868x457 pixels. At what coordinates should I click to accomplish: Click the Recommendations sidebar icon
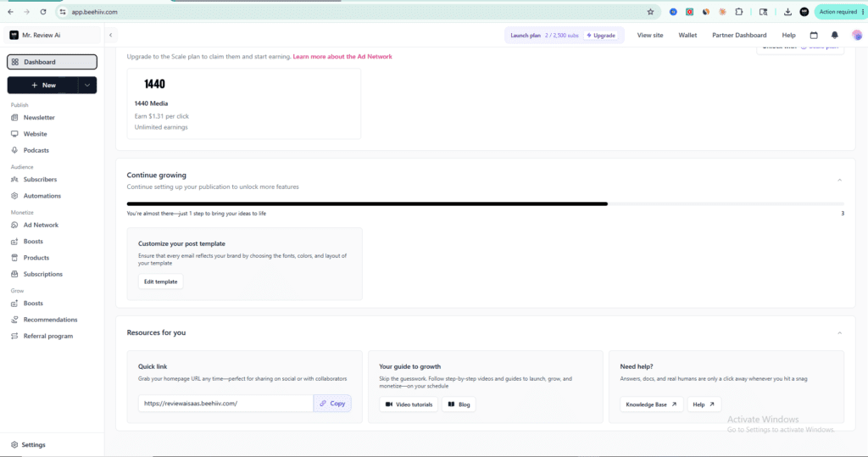[x=14, y=320]
